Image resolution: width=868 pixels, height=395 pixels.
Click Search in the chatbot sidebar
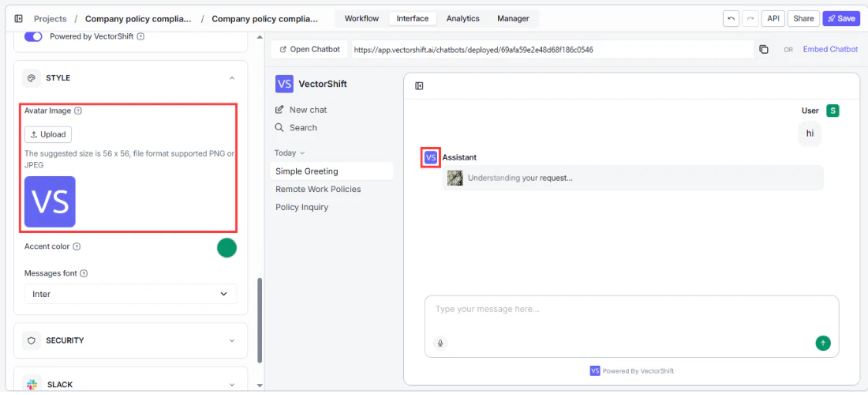(296, 127)
